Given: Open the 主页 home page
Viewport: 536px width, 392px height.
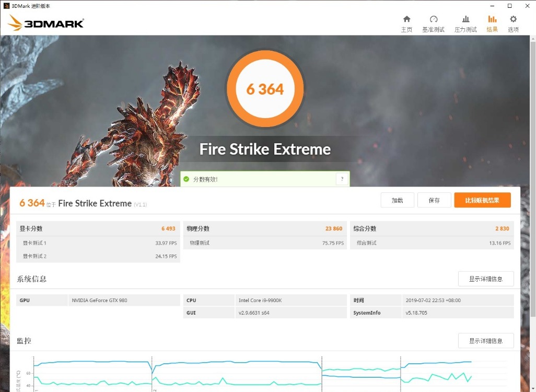Looking at the screenshot, I should point(406,24).
